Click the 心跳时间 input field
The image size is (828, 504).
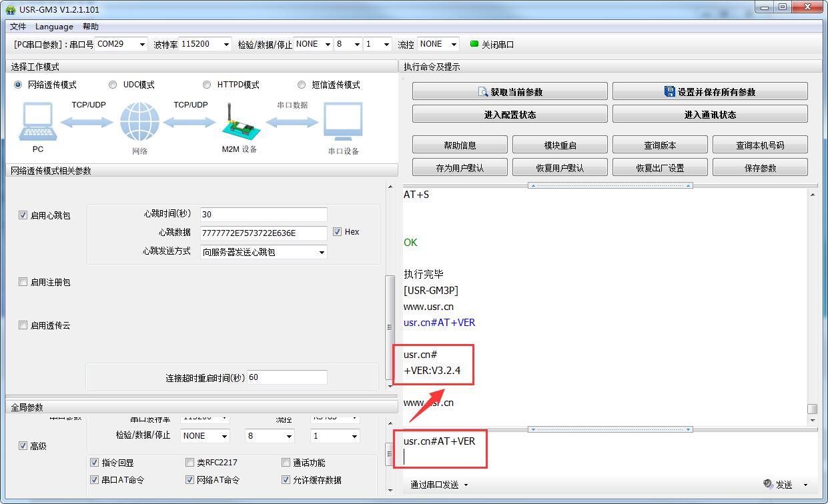pyautogui.click(x=264, y=215)
